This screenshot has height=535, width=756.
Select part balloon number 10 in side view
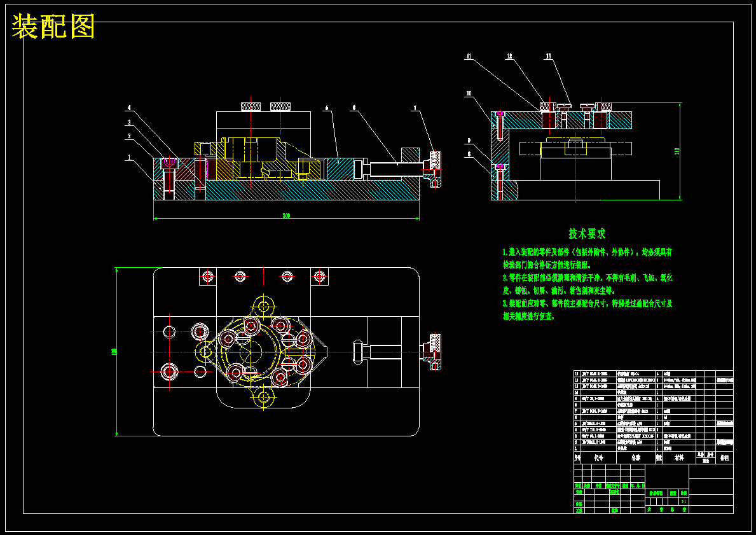coord(469,94)
